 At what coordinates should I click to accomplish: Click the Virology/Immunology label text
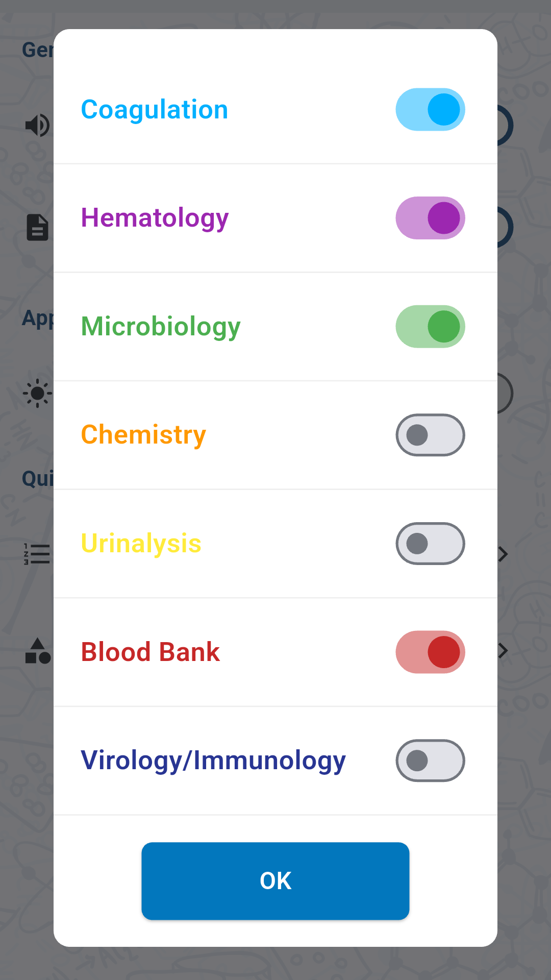pos(213,761)
